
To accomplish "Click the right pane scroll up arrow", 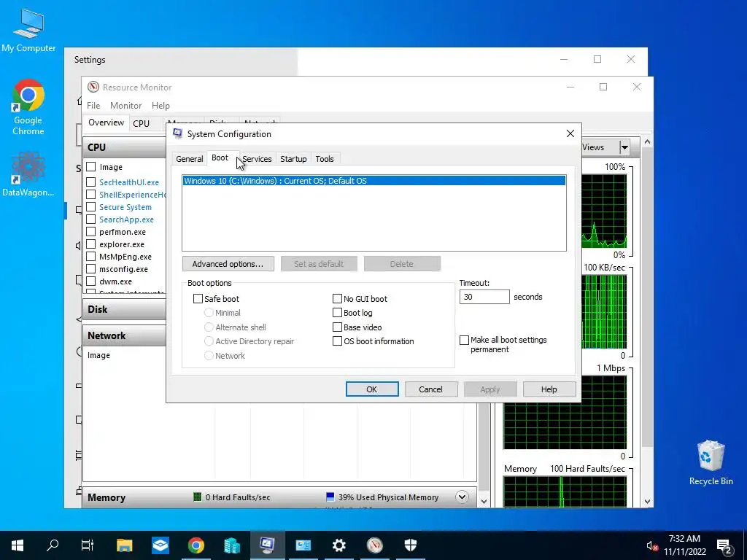I will coord(647,142).
